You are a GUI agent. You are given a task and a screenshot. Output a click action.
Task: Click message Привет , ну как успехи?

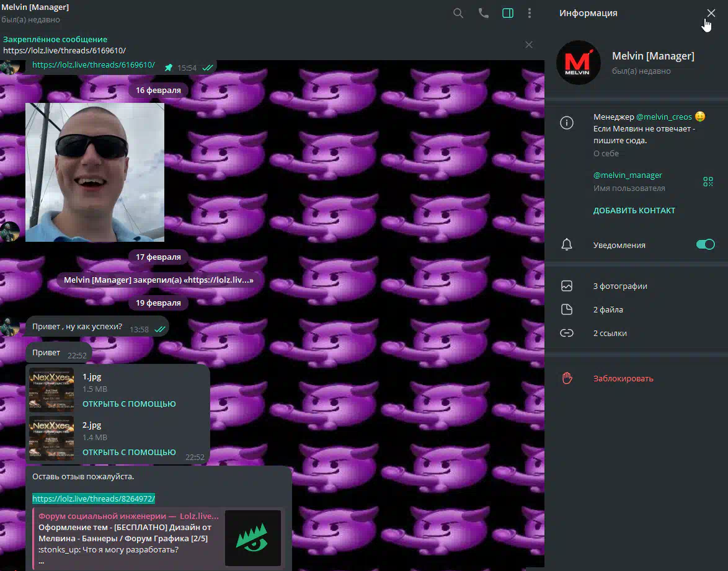click(x=77, y=326)
